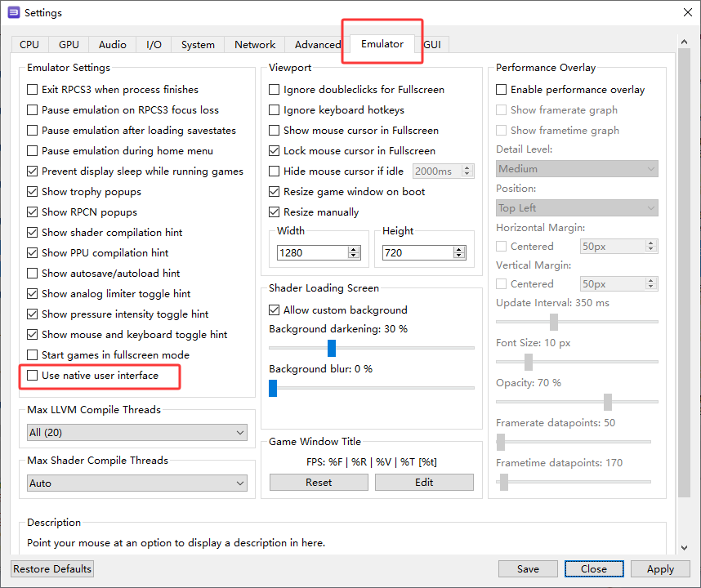Increase Height using the up spinner arrow
The image size is (701, 588).
[460, 249]
